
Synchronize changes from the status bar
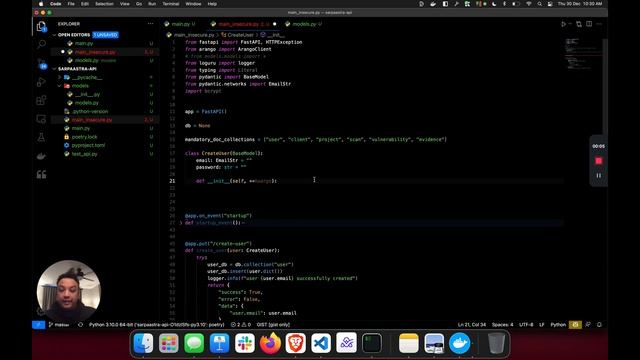pos(80,325)
